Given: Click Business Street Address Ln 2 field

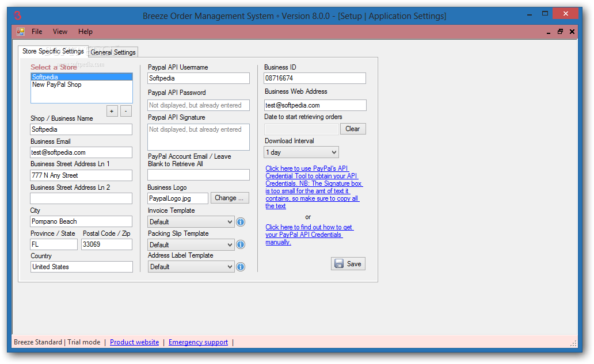Looking at the screenshot, I should click(81, 198).
